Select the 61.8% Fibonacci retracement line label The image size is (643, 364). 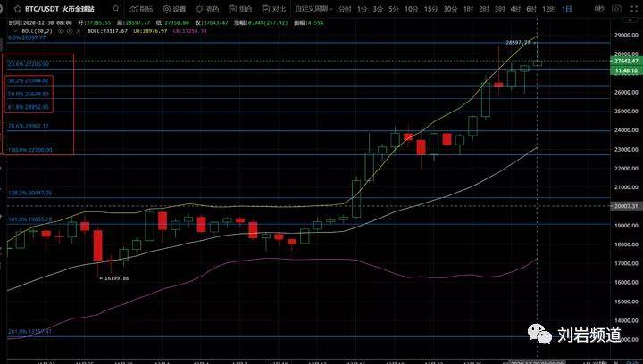point(29,107)
